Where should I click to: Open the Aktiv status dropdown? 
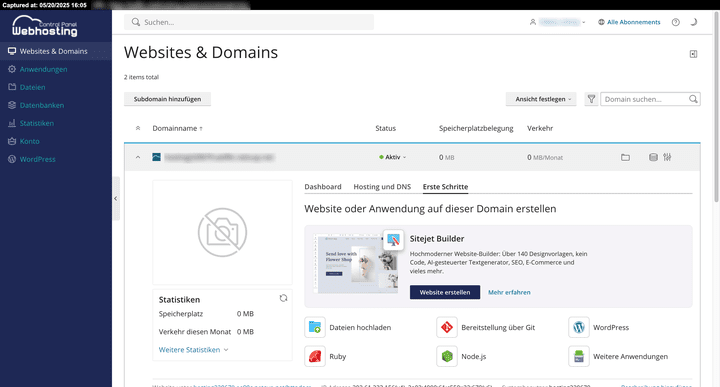click(393, 157)
